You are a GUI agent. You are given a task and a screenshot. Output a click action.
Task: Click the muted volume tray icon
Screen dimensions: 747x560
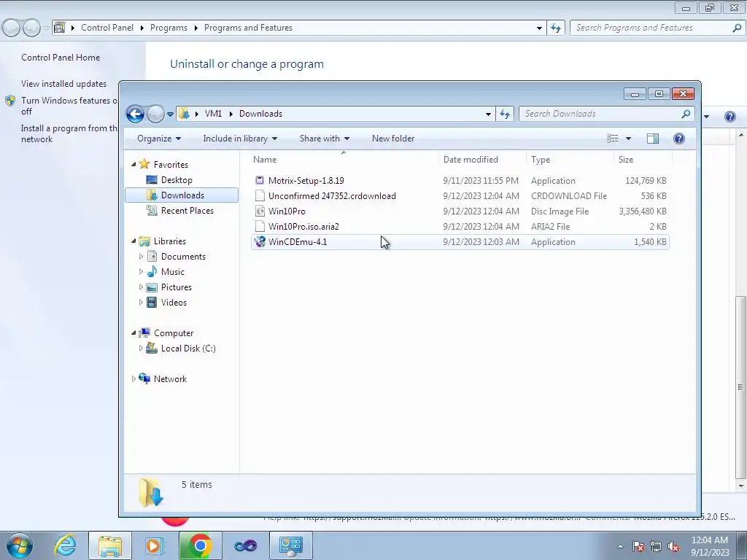click(x=673, y=546)
